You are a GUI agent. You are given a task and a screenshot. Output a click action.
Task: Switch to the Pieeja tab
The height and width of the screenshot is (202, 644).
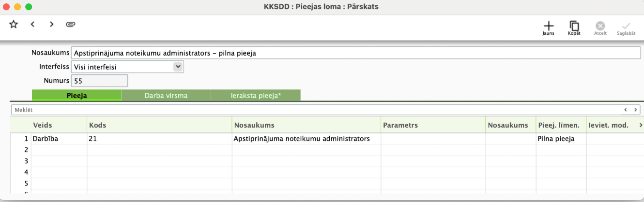point(77,96)
